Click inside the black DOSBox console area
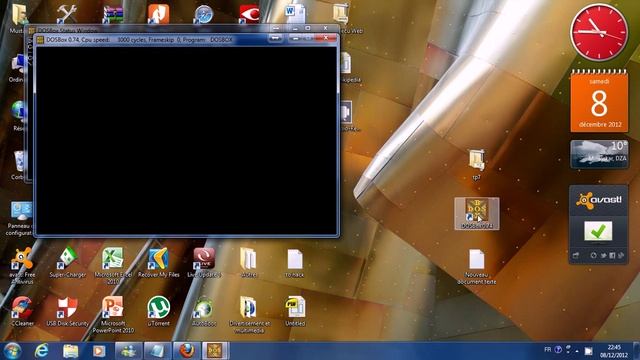 186,140
